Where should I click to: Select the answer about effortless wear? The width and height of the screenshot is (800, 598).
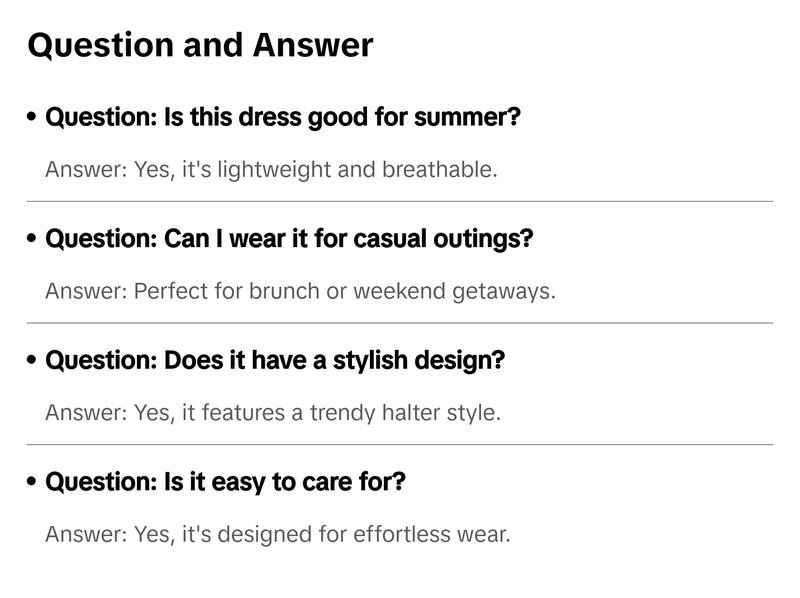(x=278, y=534)
